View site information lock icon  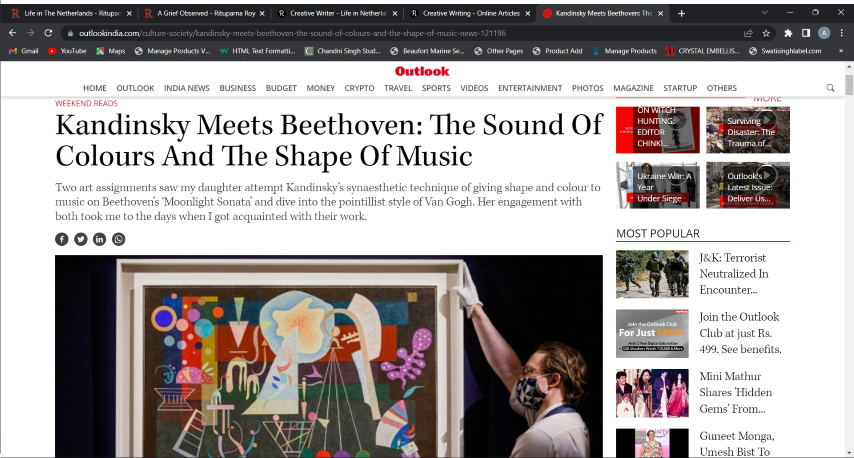(x=70, y=33)
